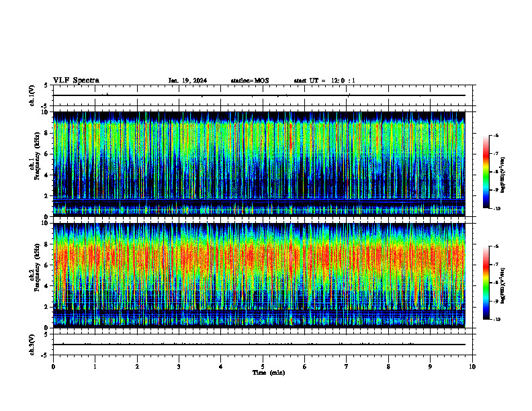Click the time axis tick label "1"
Screen dimensions: 532x411
pos(95,367)
